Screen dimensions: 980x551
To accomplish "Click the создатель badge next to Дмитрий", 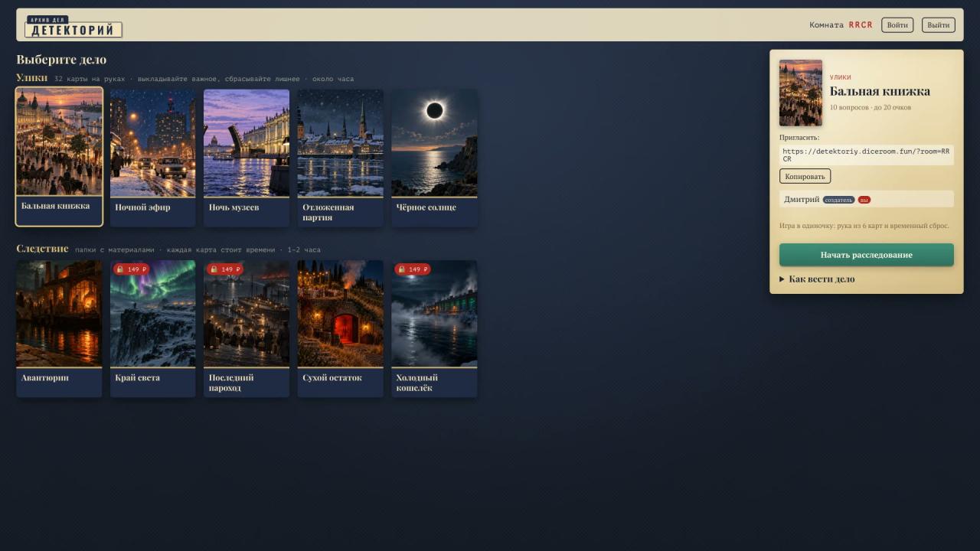I will pos(839,200).
